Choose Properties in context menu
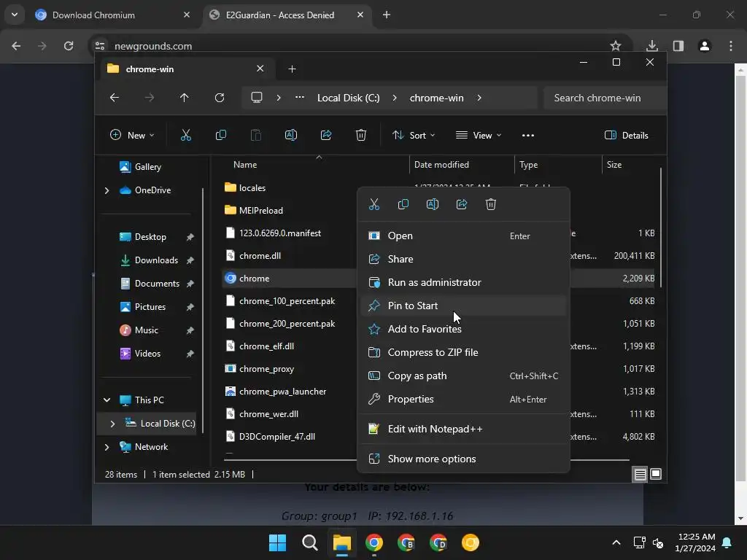Image resolution: width=747 pixels, height=560 pixels. click(x=463, y=399)
